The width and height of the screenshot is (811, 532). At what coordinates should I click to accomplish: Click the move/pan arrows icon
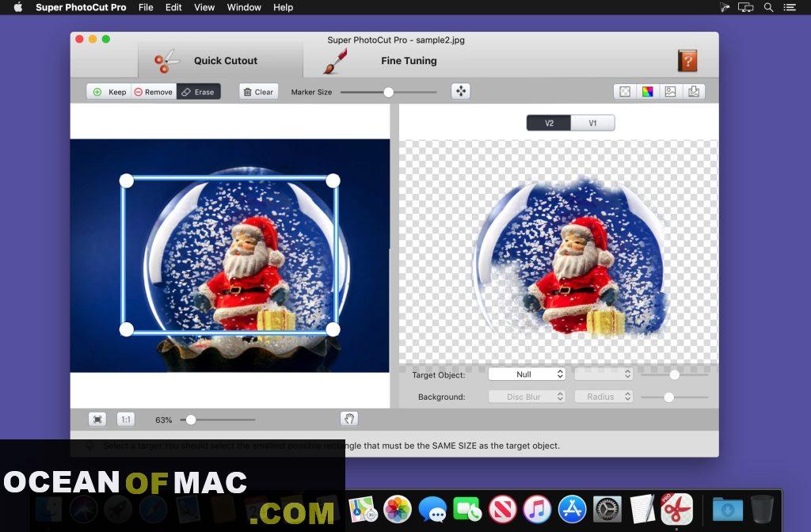click(460, 92)
